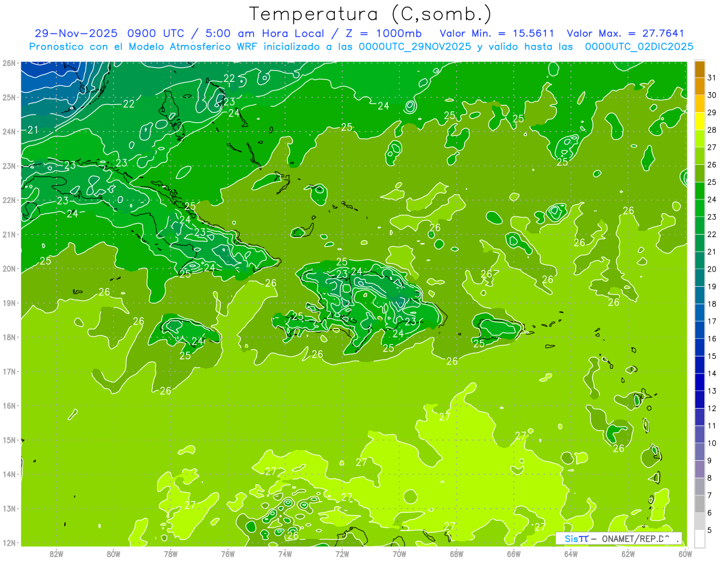This screenshot has height=562, width=728.
Task: Click the color bar legend value 10
Action: pyautogui.click(x=712, y=443)
